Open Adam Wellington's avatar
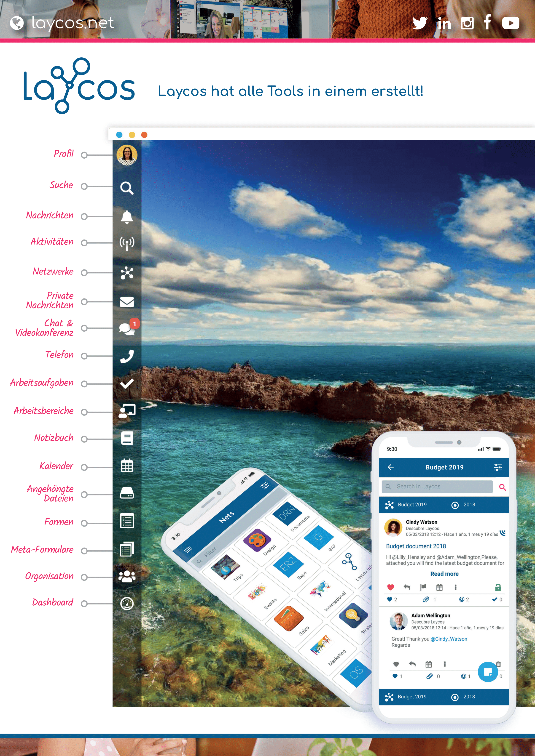The height and width of the screenshot is (756, 535). (398, 621)
